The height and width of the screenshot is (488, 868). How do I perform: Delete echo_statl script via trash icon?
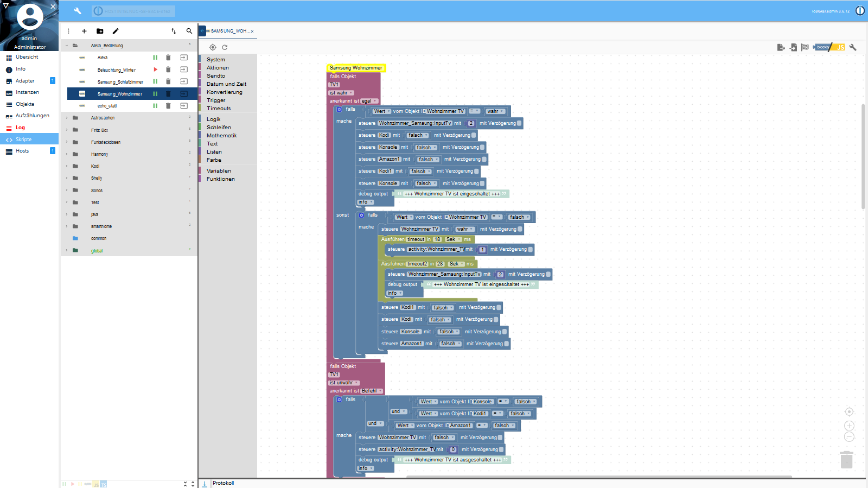[x=168, y=106]
